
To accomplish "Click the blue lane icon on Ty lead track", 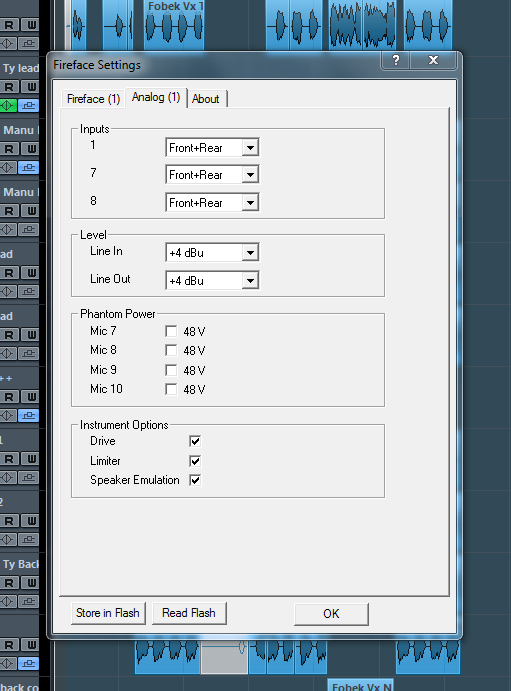I will tap(29, 106).
